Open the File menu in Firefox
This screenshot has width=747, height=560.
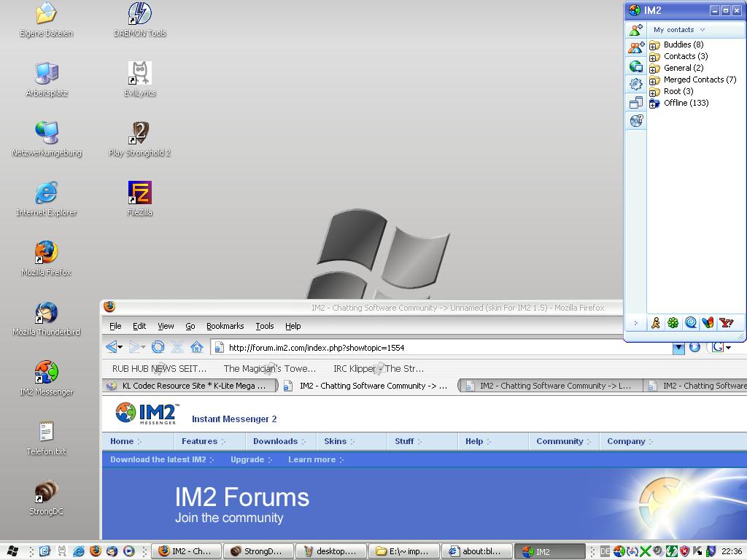(x=115, y=326)
